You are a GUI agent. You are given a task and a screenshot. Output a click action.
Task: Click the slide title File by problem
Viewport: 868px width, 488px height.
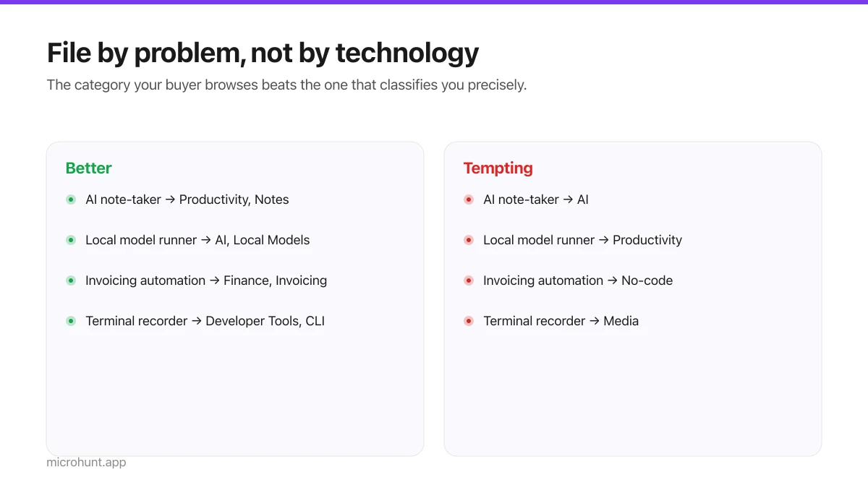[263, 53]
